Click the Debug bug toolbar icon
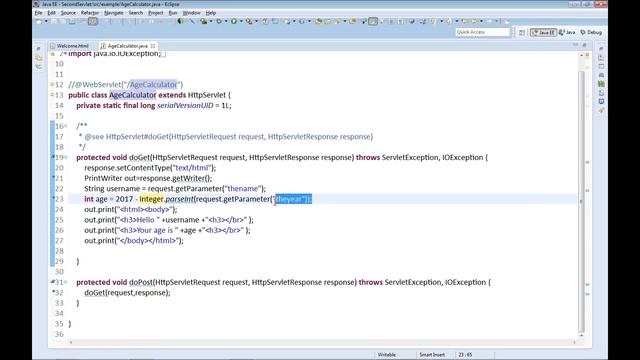The height and width of the screenshot is (360, 640). tap(219, 21)
